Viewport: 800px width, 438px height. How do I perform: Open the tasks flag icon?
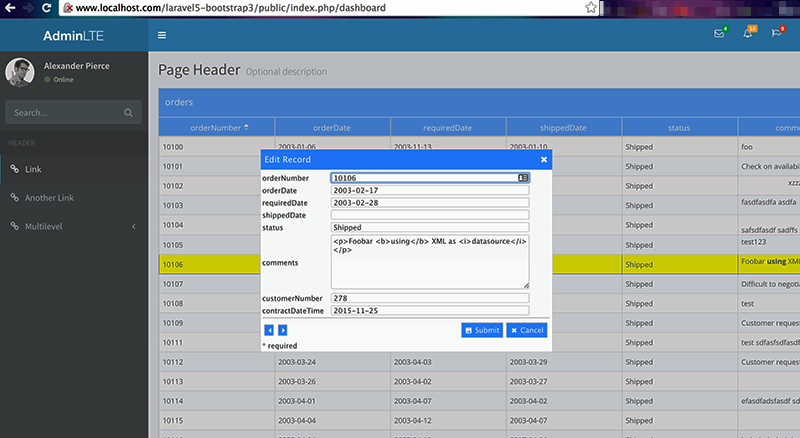777,34
